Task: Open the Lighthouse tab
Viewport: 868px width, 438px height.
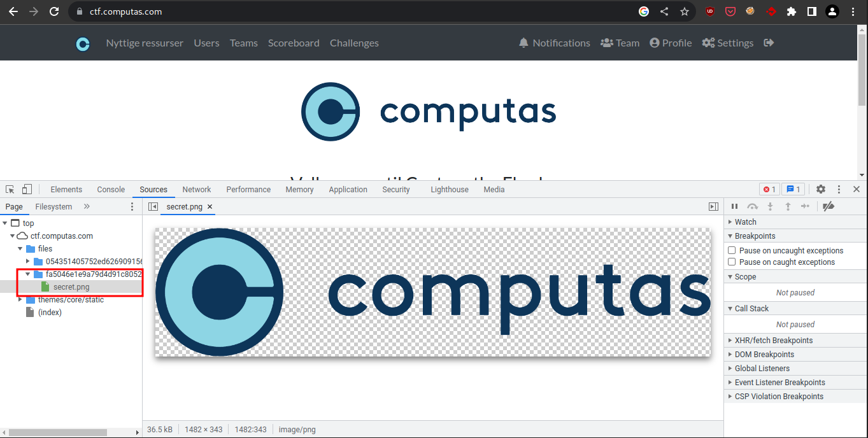Action: [450, 190]
